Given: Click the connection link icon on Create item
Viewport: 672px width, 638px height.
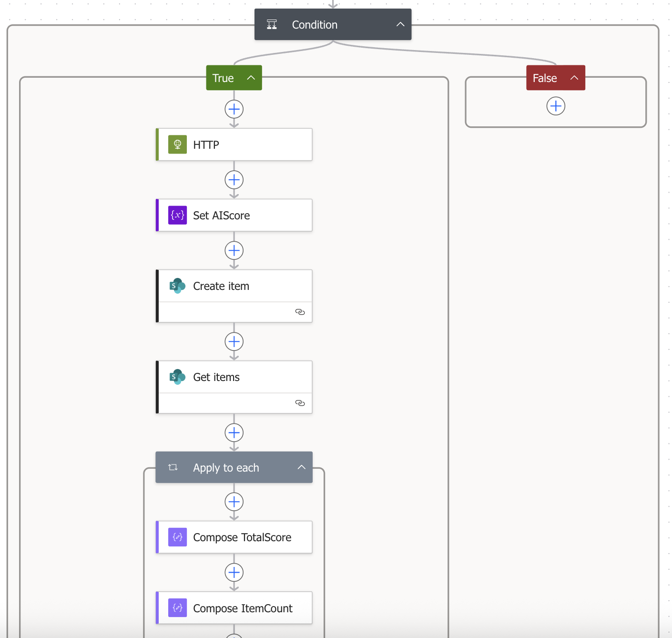Looking at the screenshot, I should (x=300, y=312).
